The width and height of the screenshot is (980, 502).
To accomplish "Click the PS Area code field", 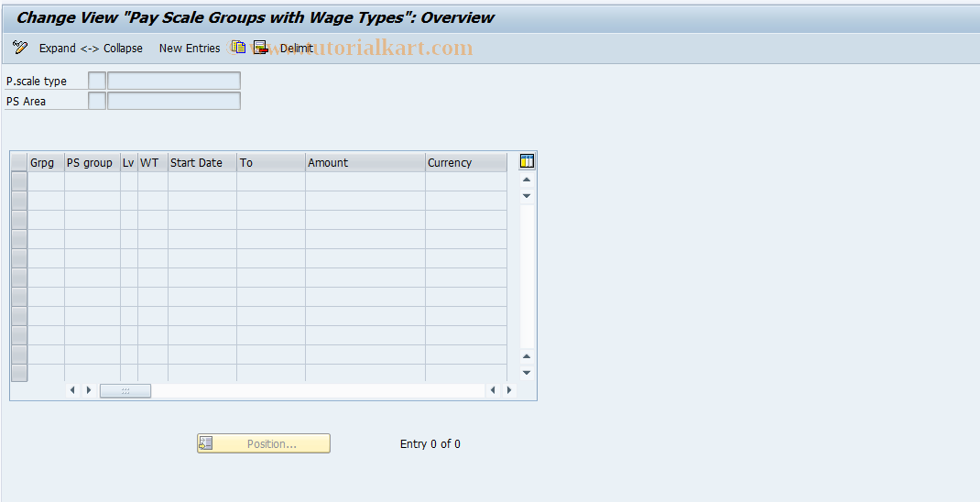I will [x=97, y=101].
